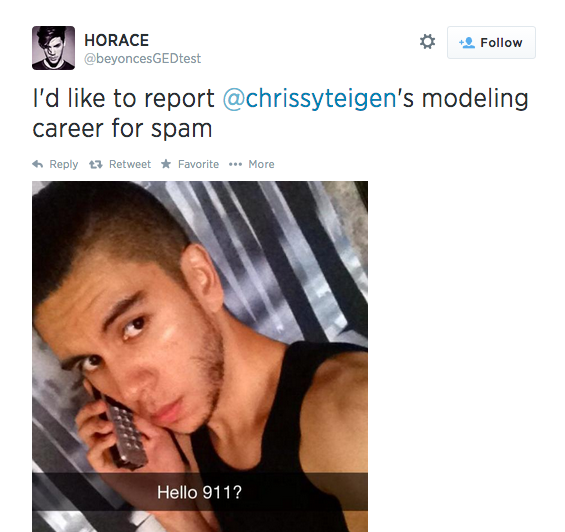Open the HORACE display name link
Image resolution: width=565 pixels, height=532 pixels.
[x=116, y=40]
